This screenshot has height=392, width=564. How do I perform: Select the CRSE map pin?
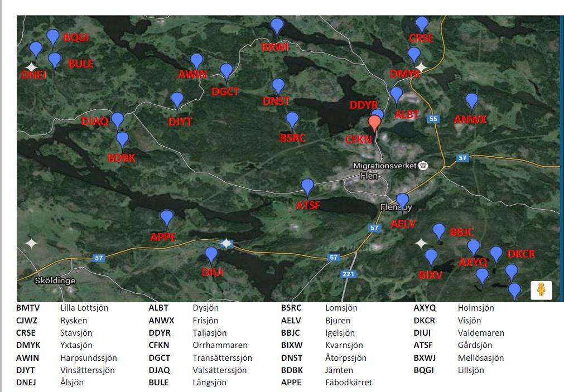click(422, 25)
